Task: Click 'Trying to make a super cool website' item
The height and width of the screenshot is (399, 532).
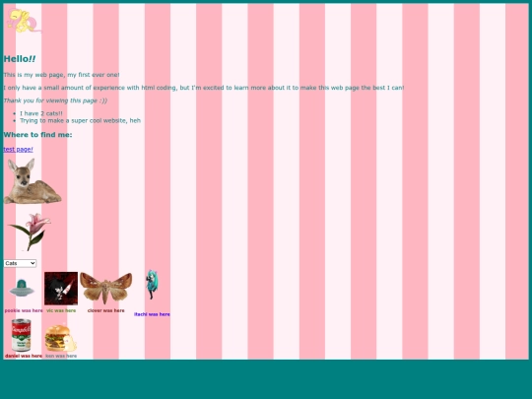Action: 80,120
